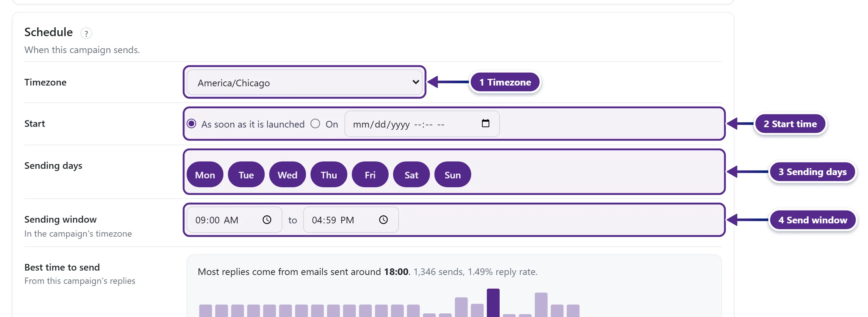Click 'In the campaign's timezone' note

(78, 234)
